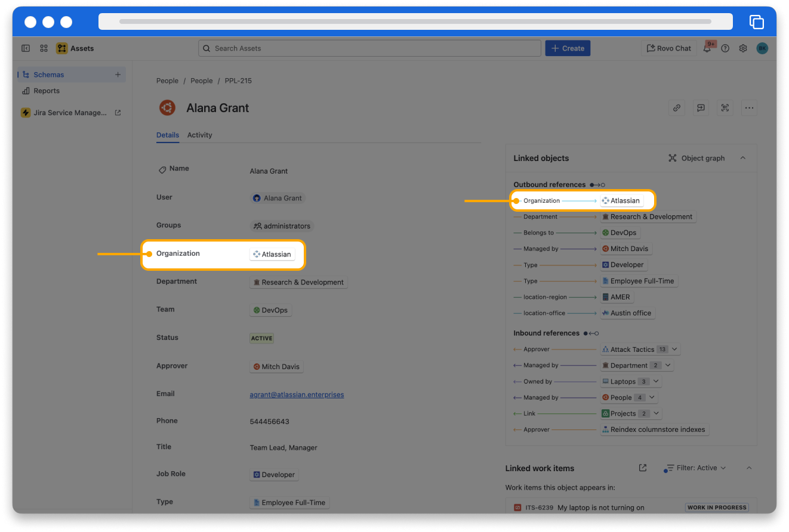The image size is (789, 532).
Task: Open the agrant@atlassian.enterprises email link
Action: (297, 394)
